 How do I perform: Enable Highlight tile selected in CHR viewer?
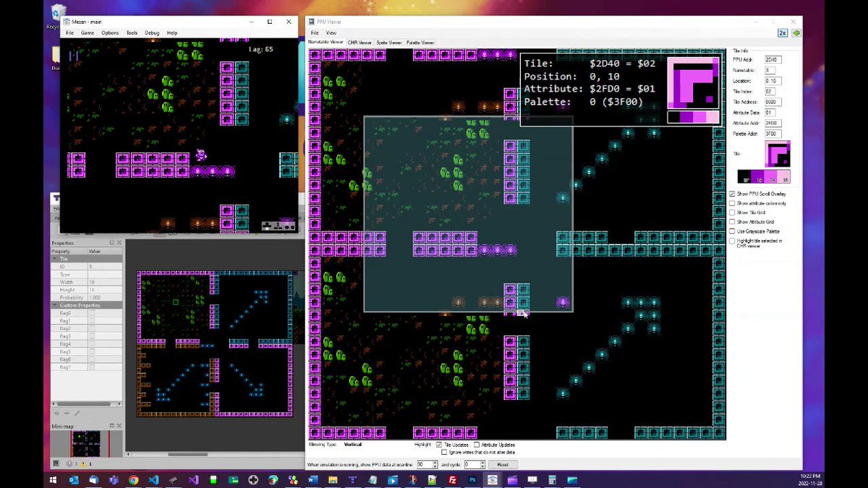tap(732, 241)
